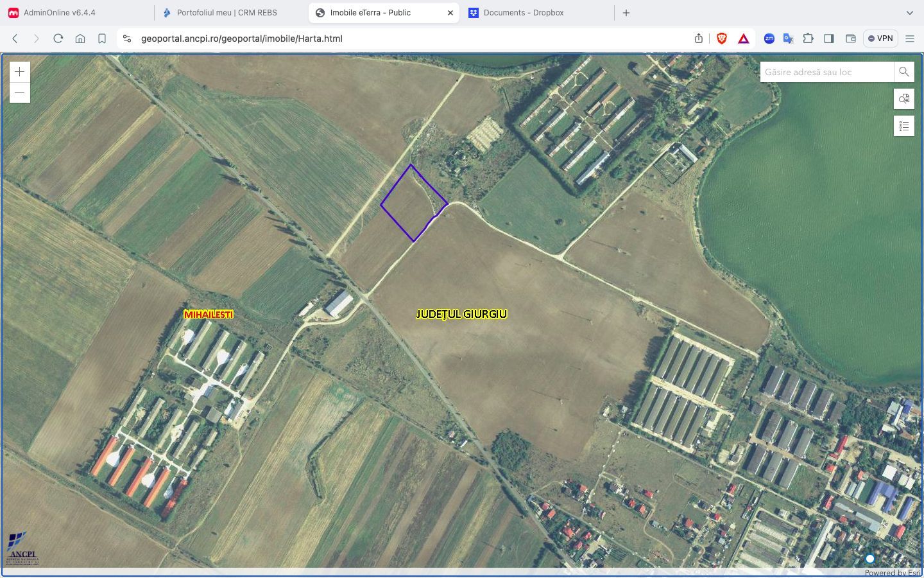The height and width of the screenshot is (578, 924).
Task: Open the parcel document search tool
Action: (x=903, y=99)
